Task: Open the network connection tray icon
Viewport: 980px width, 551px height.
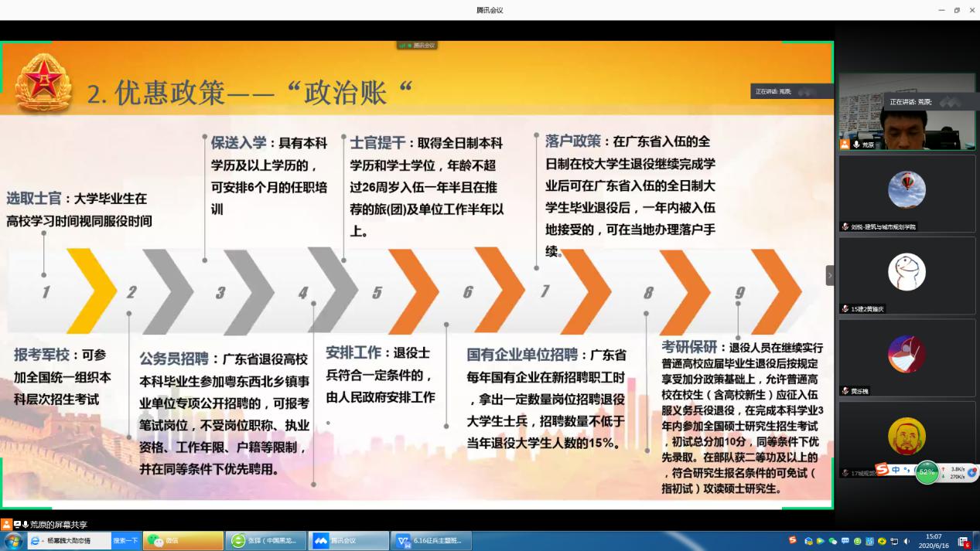Action: [894, 541]
